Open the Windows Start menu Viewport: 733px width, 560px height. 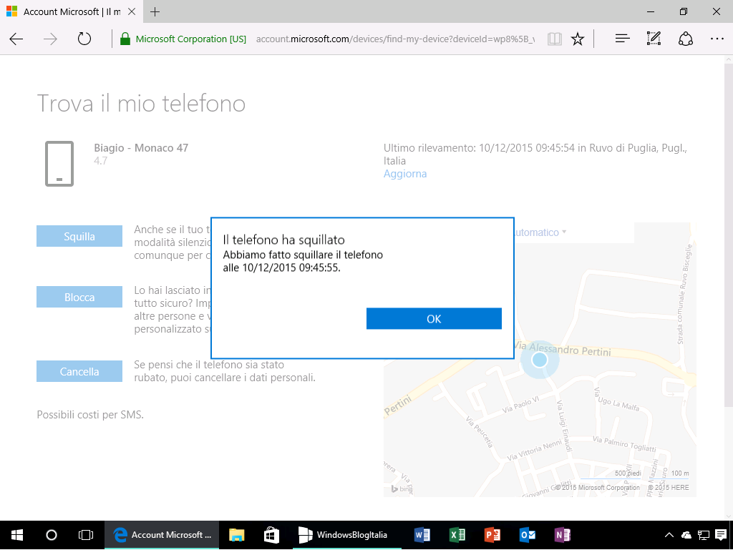pos(17,535)
